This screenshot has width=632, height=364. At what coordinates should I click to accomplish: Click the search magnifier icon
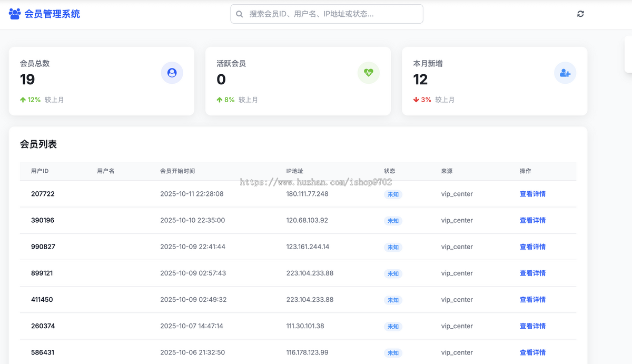point(240,14)
